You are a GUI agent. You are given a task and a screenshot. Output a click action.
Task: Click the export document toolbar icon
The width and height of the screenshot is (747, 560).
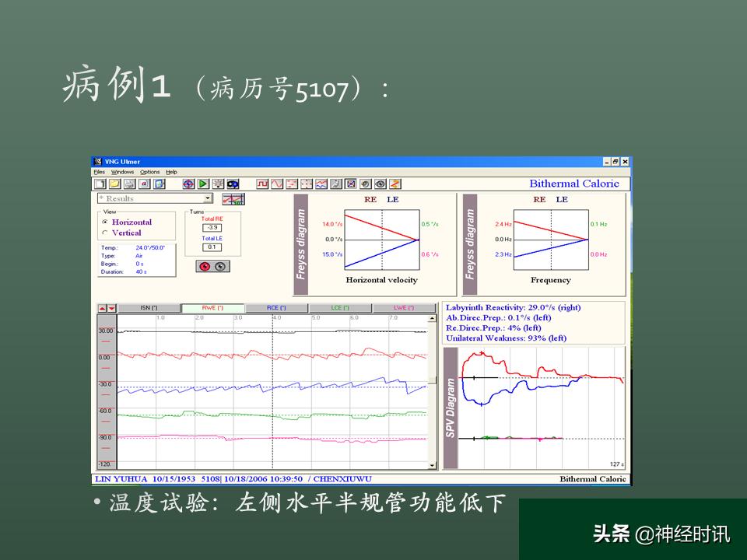coord(159,184)
